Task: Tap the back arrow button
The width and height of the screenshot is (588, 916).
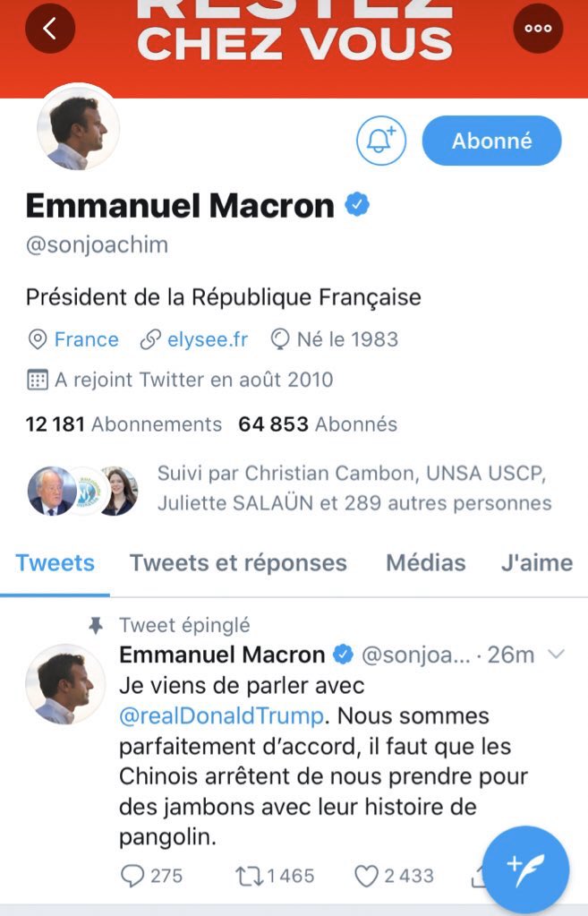Action: pyautogui.click(x=49, y=29)
